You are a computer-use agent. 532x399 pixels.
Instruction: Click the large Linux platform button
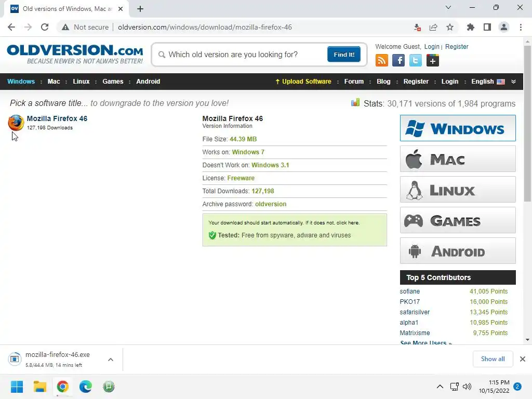click(458, 189)
